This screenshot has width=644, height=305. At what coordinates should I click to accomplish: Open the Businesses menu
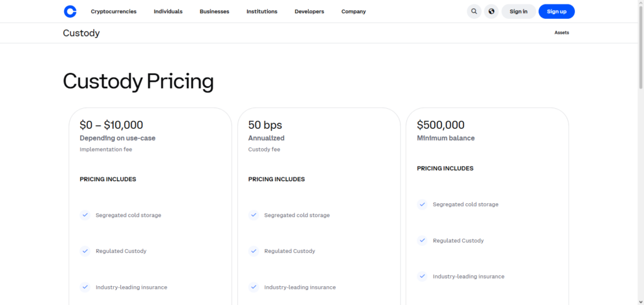click(214, 11)
